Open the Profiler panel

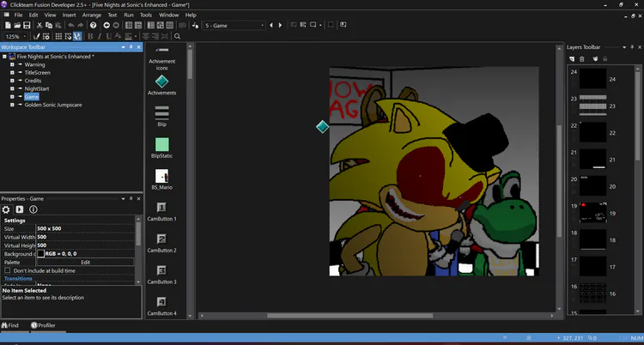[43, 325]
